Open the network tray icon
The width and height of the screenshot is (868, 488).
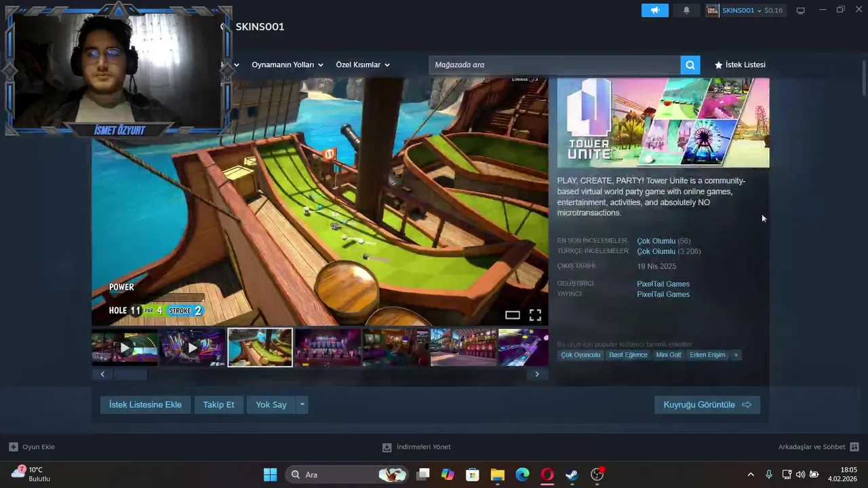coord(787,474)
